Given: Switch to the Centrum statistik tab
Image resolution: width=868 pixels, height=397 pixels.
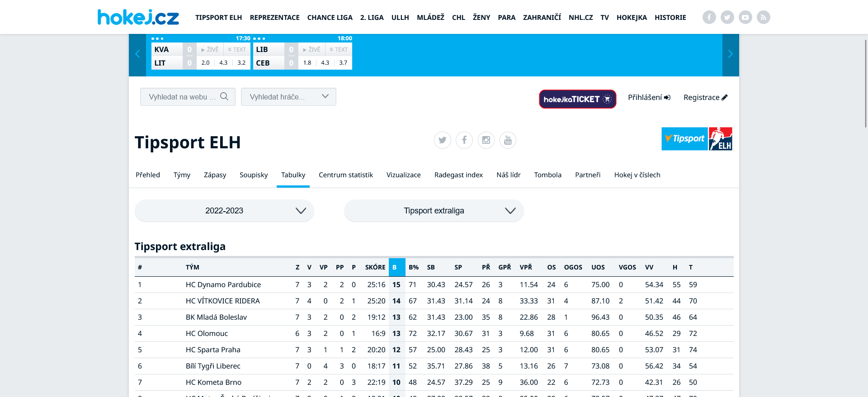Looking at the screenshot, I should tap(346, 175).
